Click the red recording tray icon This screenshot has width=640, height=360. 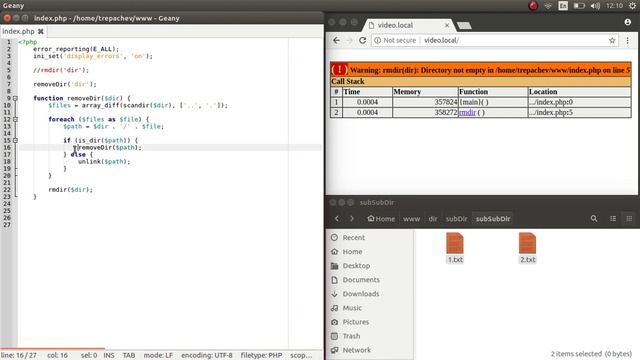[533, 6]
